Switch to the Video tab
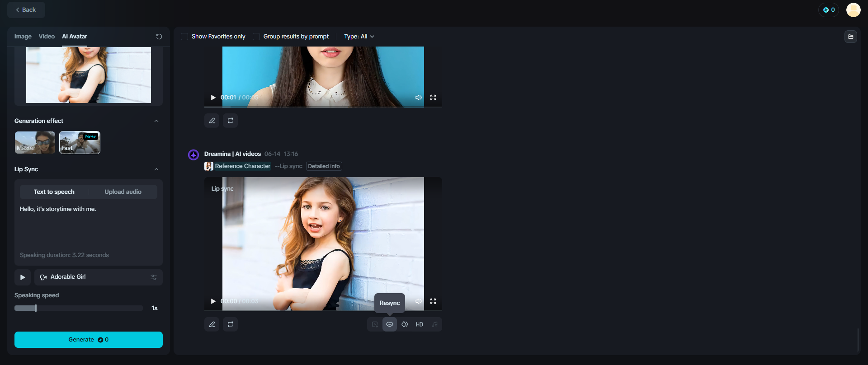The height and width of the screenshot is (365, 868). pyautogui.click(x=47, y=37)
